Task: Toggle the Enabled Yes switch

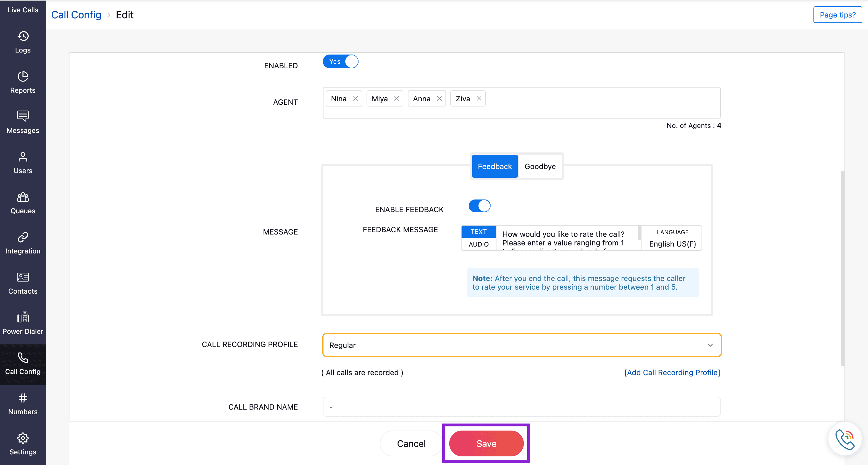Action: (x=340, y=62)
